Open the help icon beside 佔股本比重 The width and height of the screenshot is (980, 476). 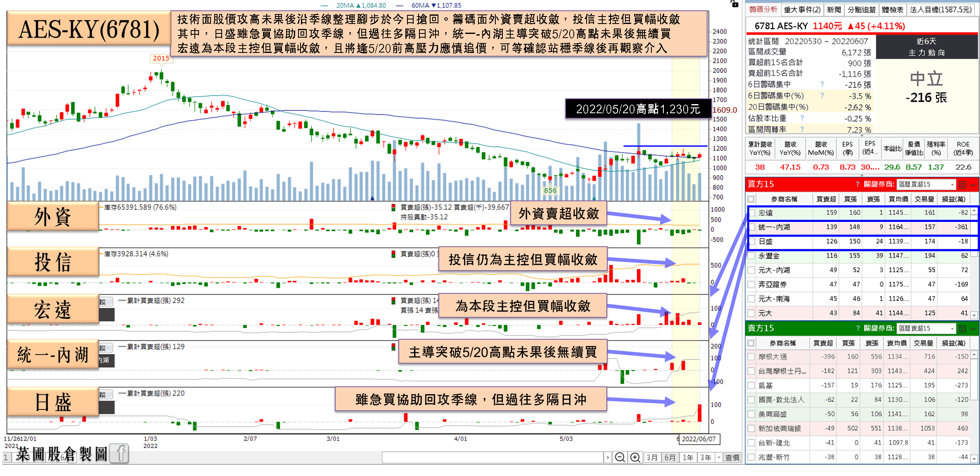pyautogui.click(x=802, y=118)
